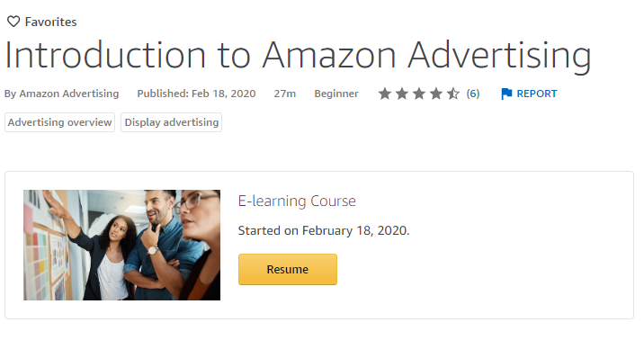The width and height of the screenshot is (644, 349).
Task: Click the second rating star
Action: point(402,94)
